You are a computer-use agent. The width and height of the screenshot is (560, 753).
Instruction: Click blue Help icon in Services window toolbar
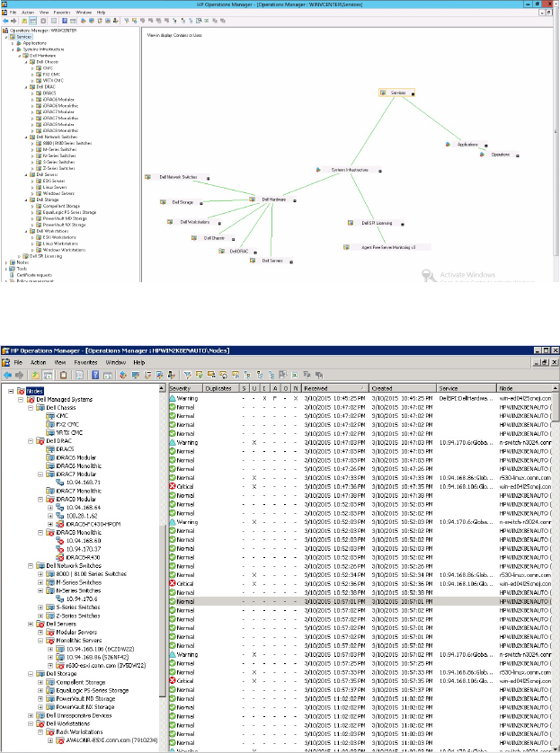[65, 21]
